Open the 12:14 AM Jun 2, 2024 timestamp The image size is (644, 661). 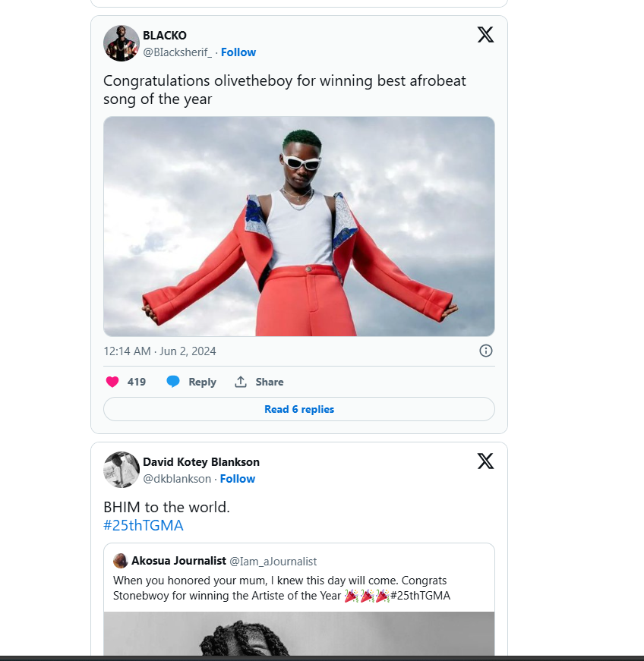point(159,351)
